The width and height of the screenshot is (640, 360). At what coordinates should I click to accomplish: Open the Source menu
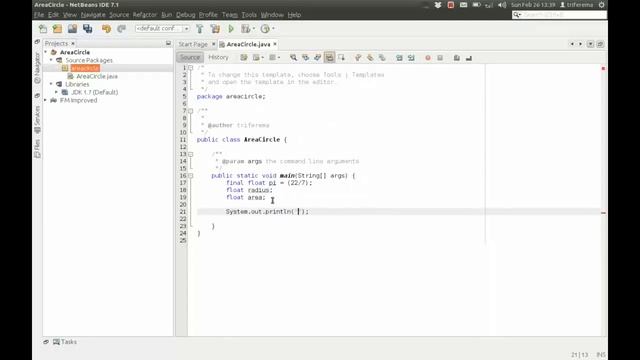(x=119, y=15)
